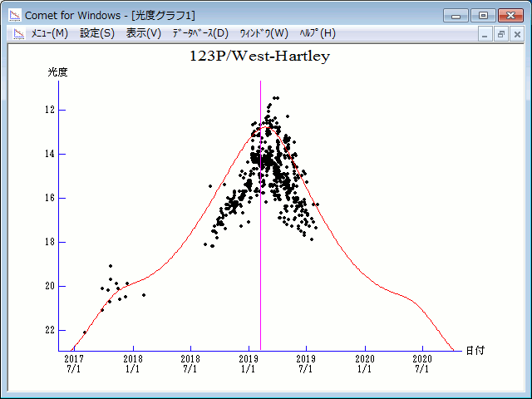
Task: Open the ウィンドウ(W) window menu
Action: [x=264, y=33]
